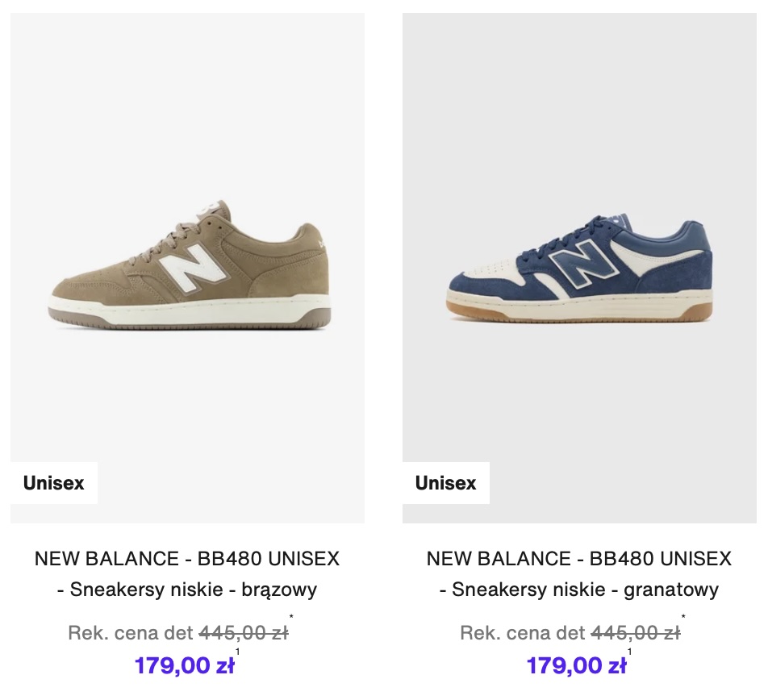Click crossed-out 445,00 zł price for granatowy sneaker
The height and width of the screenshot is (700, 768).
tap(635, 633)
